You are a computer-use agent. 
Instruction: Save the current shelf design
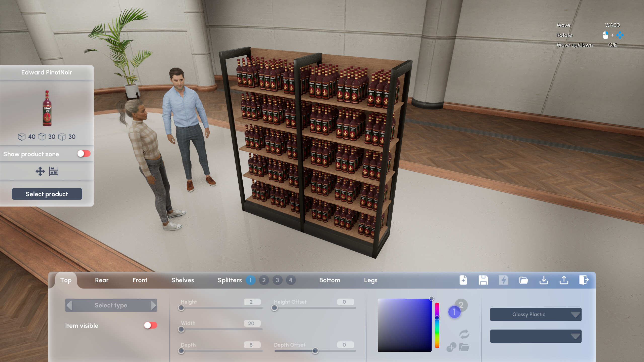tap(483, 280)
